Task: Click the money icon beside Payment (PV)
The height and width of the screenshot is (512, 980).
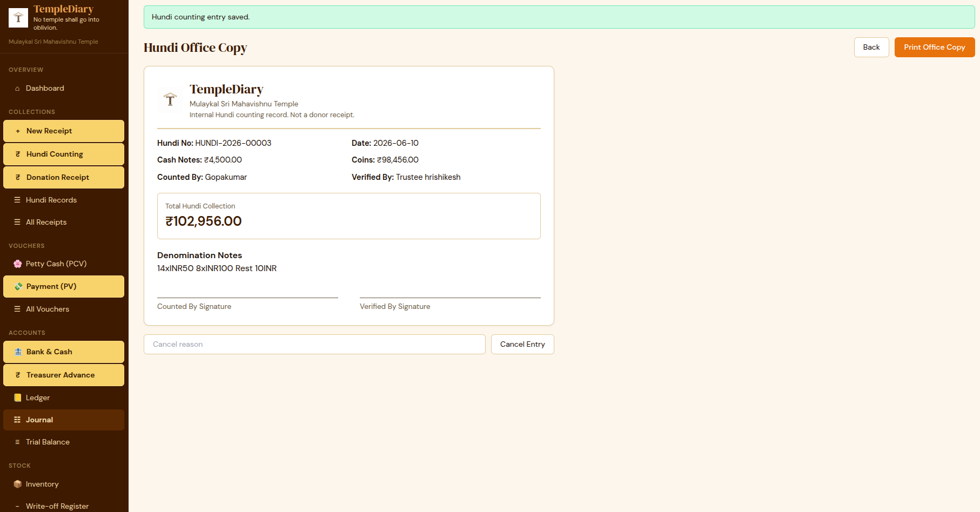Action: tap(18, 287)
